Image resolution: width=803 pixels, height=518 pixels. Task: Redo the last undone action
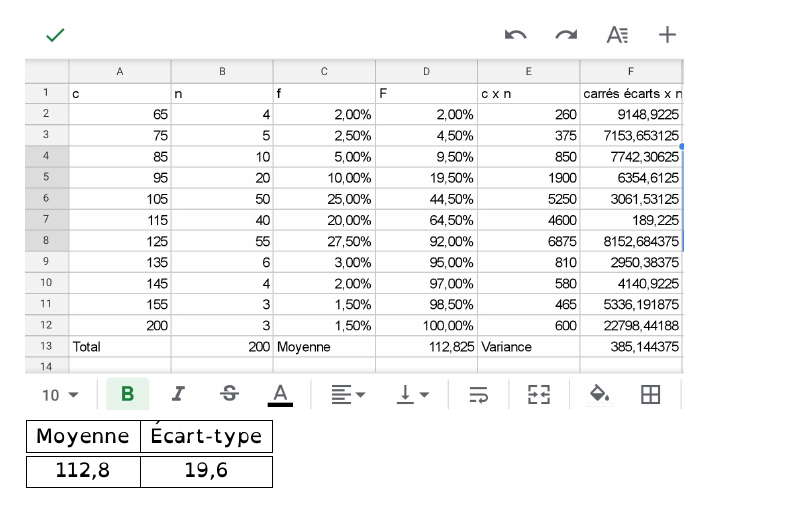(566, 35)
